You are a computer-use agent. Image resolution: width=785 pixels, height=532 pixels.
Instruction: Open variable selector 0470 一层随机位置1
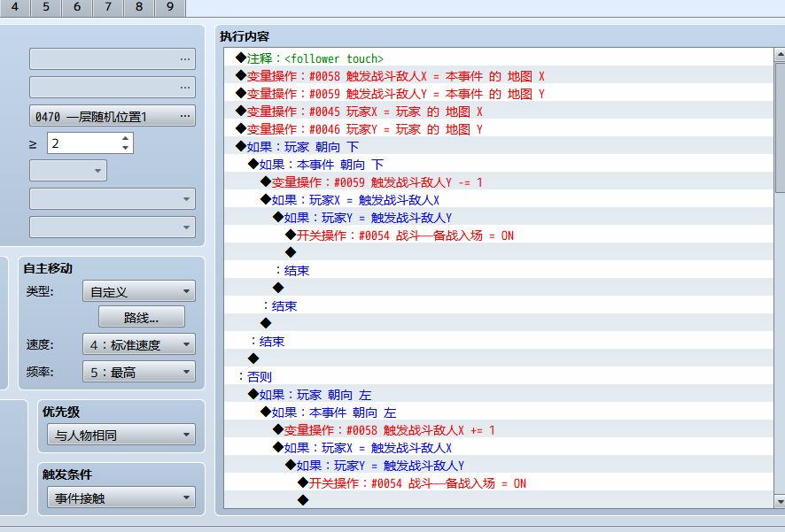tap(113, 116)
